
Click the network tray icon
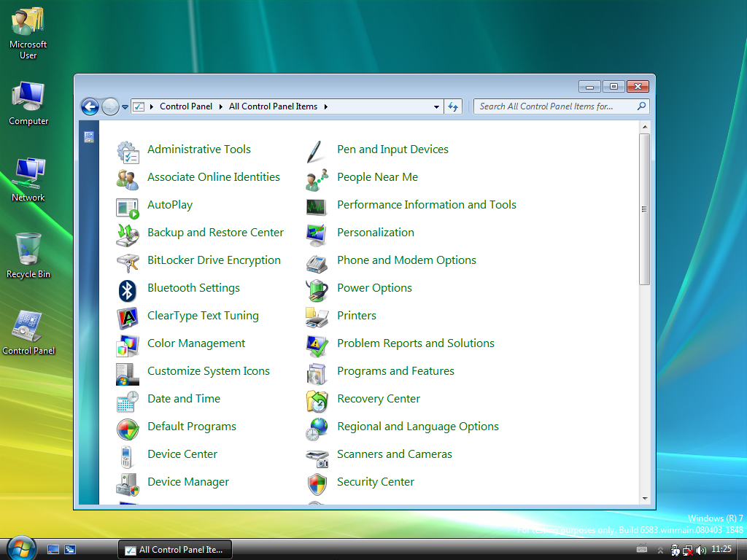[x=688, y=551]
